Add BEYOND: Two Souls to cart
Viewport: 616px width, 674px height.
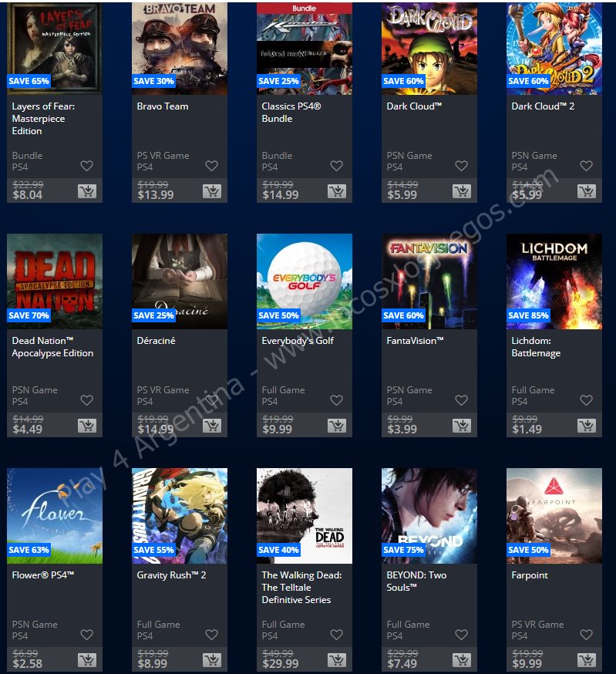[x=462, y=660]
